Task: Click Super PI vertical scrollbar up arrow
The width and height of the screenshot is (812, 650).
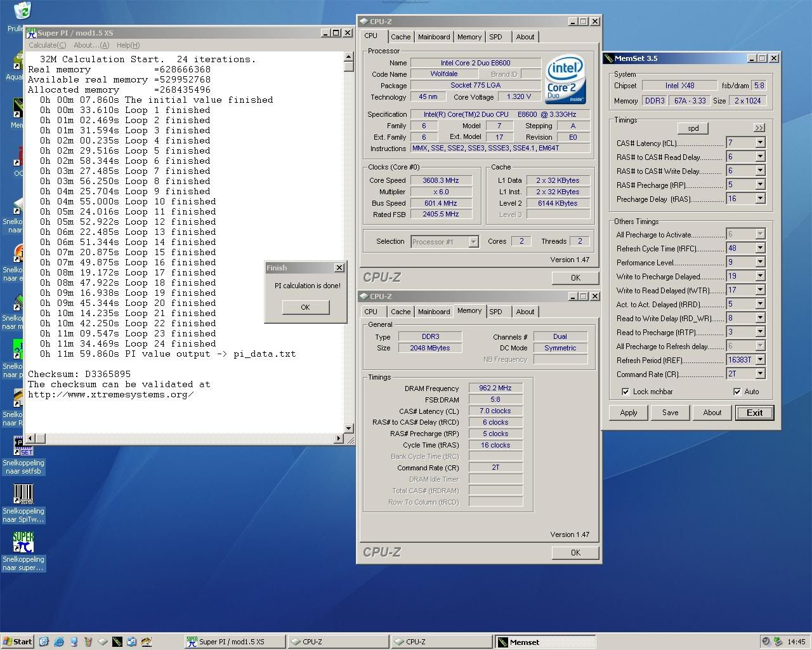Action: tap(348, 57)
